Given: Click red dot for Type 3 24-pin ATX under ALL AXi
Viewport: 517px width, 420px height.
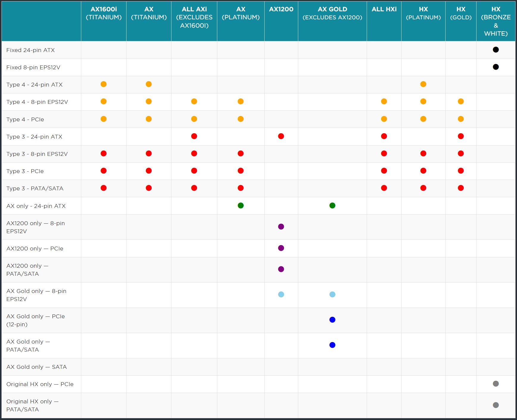Looking at the screenshot, I should [194, 136].
